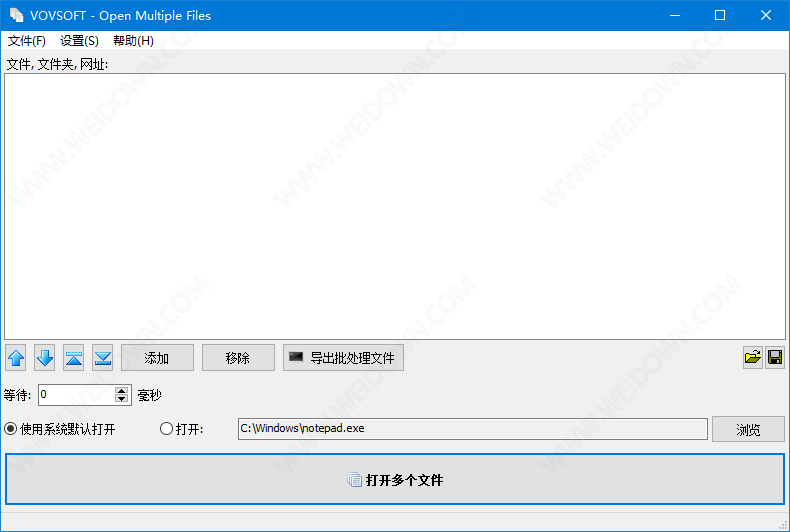Minimize the Open Multiple Files window
The image size is (790, 532).
point(675,15)
